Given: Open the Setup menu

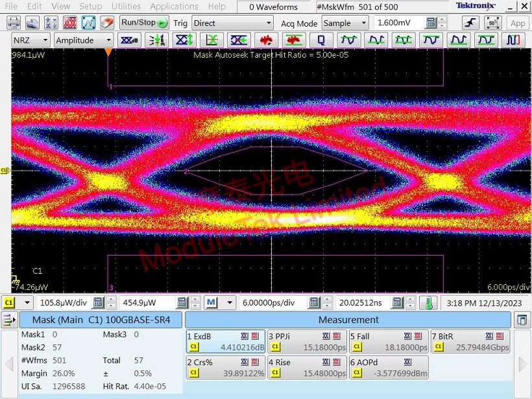Looking at the screenshot, I should (90, 6).
